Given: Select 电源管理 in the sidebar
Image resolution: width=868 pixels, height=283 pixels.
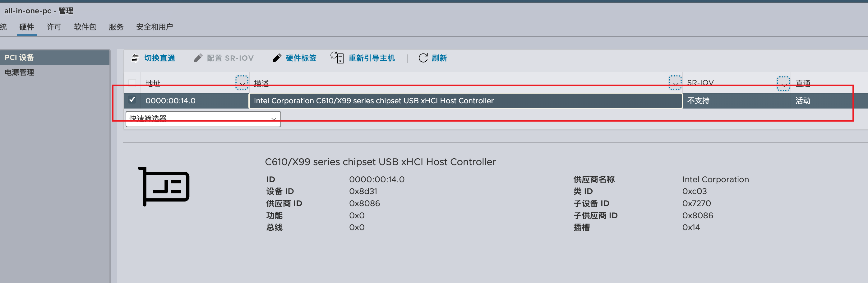Looking at the screenshot, I should pos(19,72).
